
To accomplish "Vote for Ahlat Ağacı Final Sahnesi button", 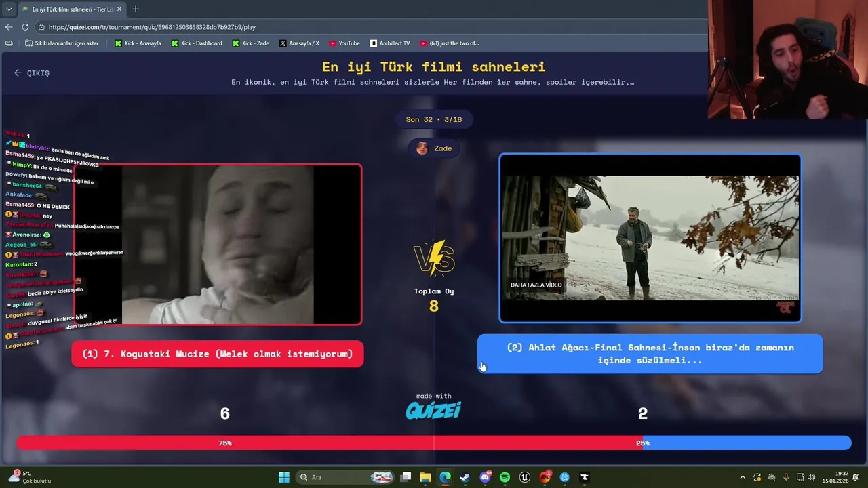I will coord(650,354).
